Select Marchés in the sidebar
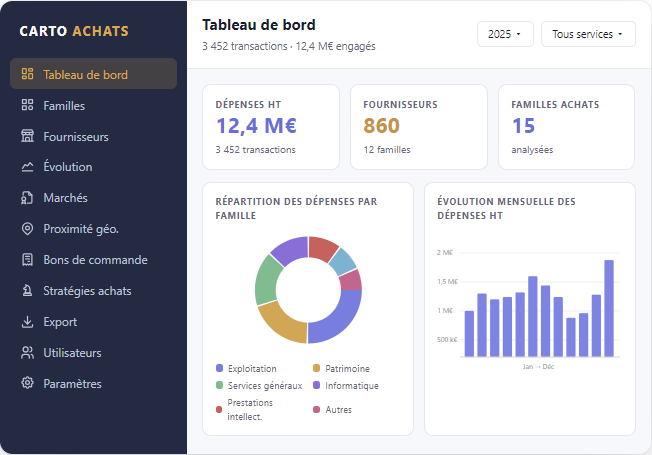 pyautogui.click(x=94, y=198)
